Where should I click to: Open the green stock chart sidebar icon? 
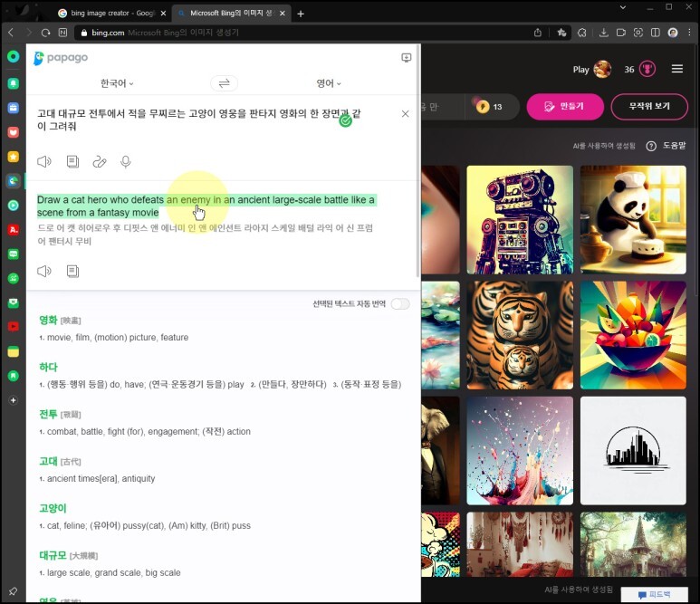pyautogui.click(x=14, y=279)
